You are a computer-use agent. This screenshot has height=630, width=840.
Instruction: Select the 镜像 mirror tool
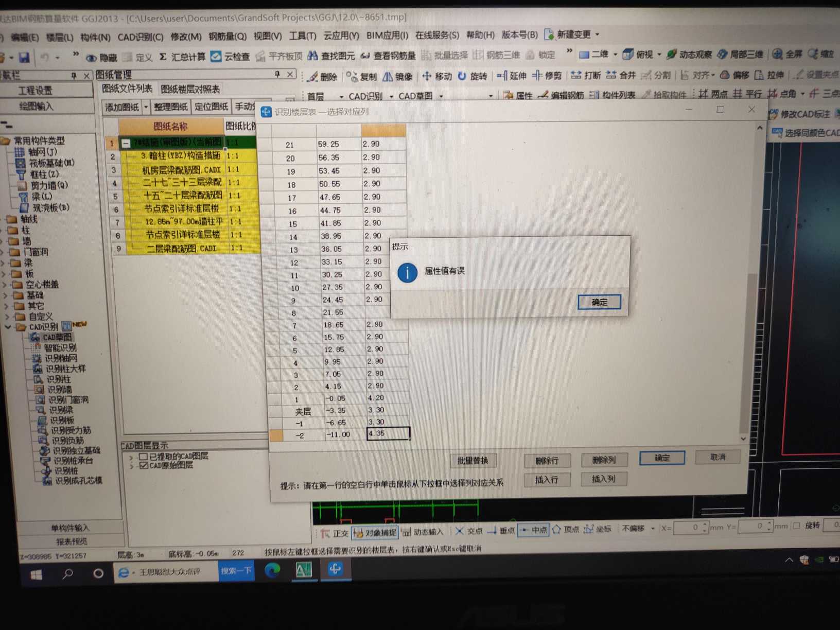point(397,77)
